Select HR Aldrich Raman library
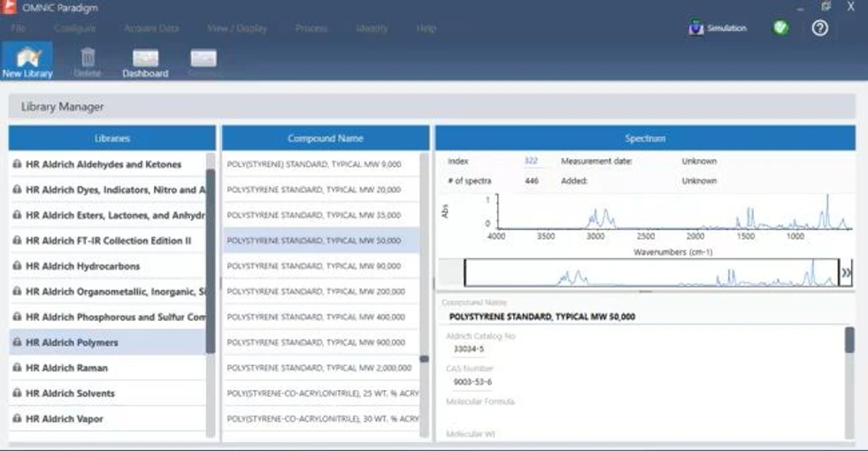Viewport: 868px width, 451px height. click(x=107, y=368)
